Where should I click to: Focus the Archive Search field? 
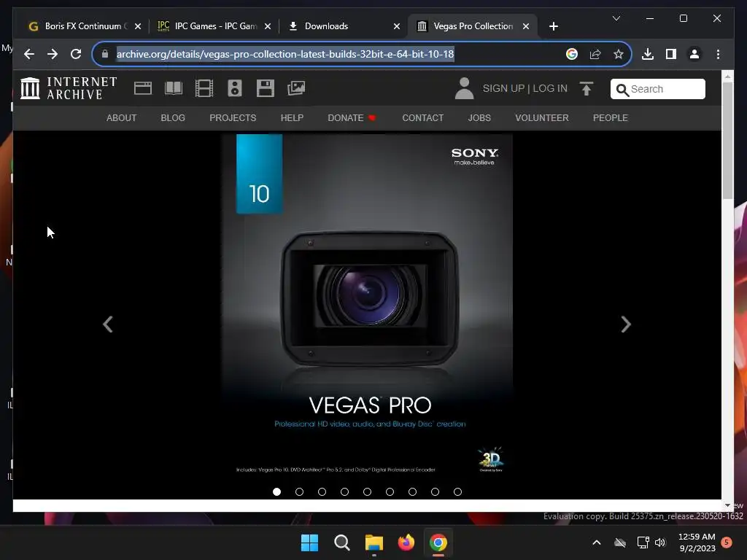coord(658,89)
